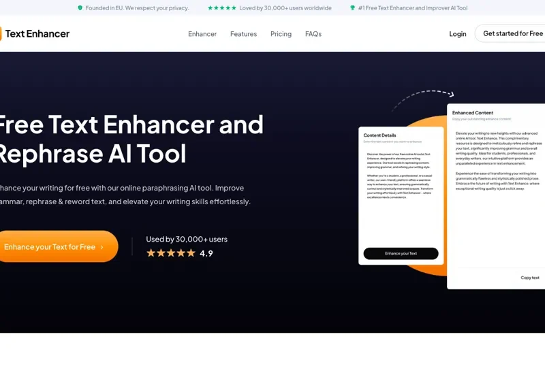The image size is (545, 392).
Task: Open the Enhancer navigation item
Action: click(202, 34)
